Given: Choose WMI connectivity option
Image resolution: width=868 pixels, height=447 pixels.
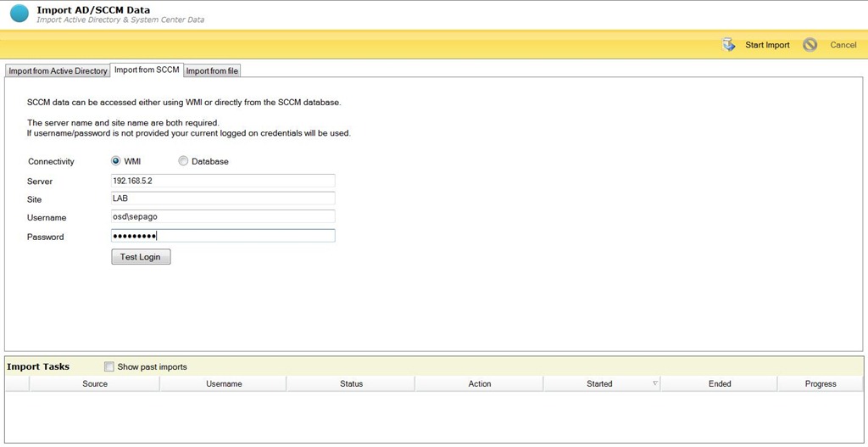Looking at the screenshot, I should (x=115, y=161).
